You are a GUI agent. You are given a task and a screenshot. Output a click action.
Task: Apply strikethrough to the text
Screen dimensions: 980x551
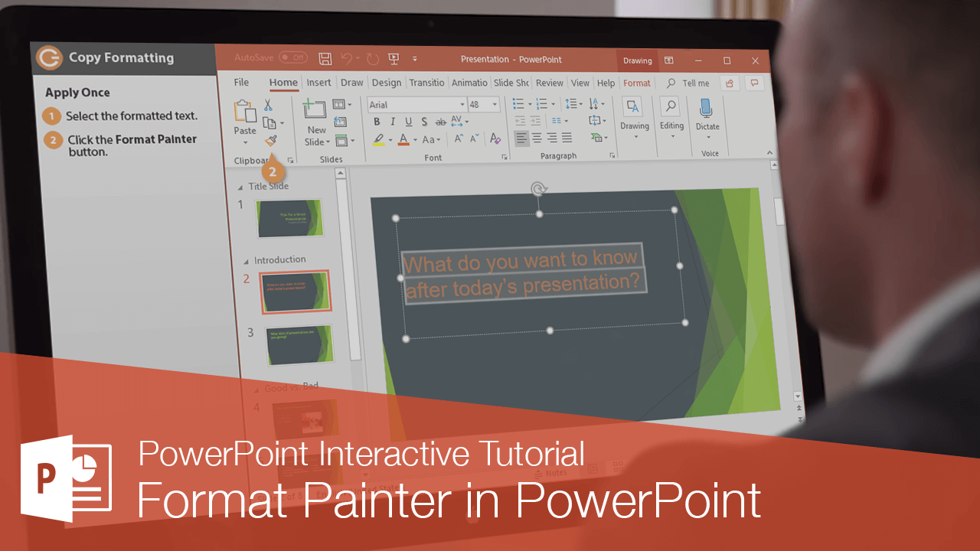point(440,122)
